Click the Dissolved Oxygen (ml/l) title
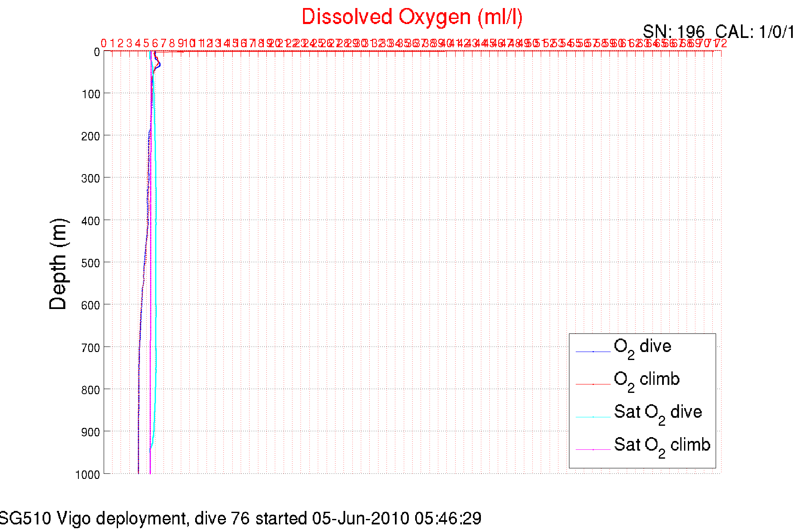797x532 pixels. click(x=412, y=17)
